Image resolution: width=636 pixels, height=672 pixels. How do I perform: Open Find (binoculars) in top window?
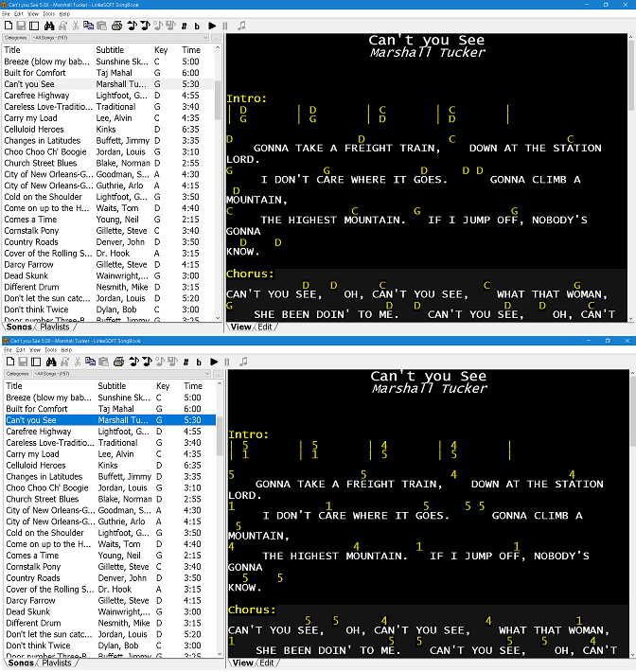[x=49, y=26]
